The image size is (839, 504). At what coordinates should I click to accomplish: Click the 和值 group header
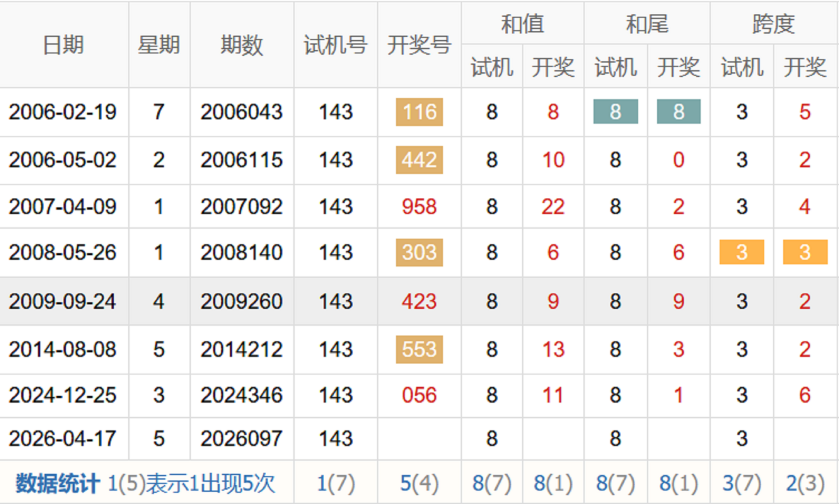click(x=522, y=23)
